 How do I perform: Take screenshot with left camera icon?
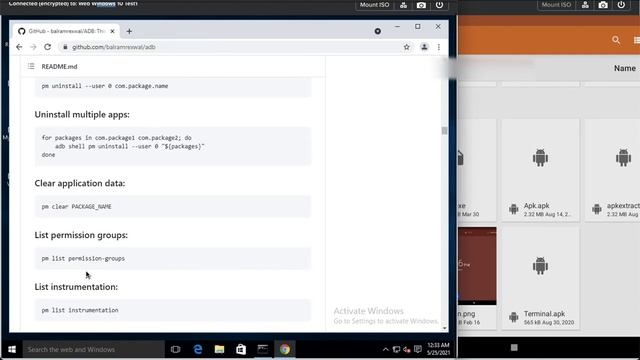click(x=421, y=5)
